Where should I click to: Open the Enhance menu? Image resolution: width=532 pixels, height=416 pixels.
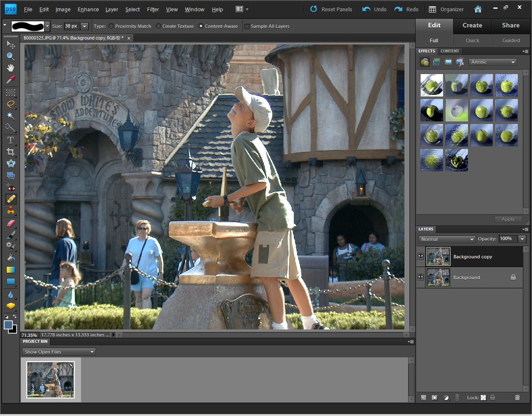pos(88,9)
